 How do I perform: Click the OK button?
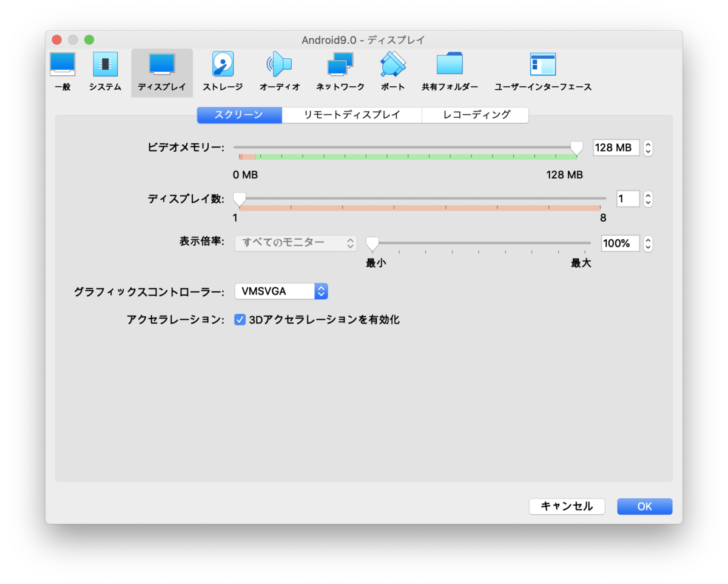click(x=645, y=506)
